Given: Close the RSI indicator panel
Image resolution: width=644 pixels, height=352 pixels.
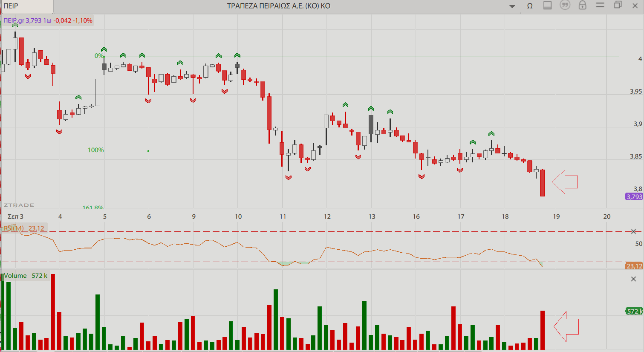Looking at the screenshot, I should tap(633, 231).
